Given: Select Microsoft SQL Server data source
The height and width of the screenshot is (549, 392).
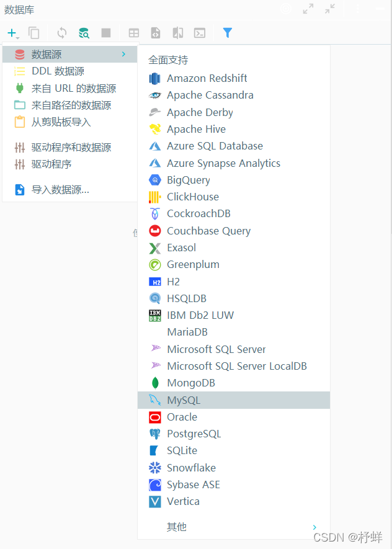Looking at the screenshot, I should click(x=234, y=349).
